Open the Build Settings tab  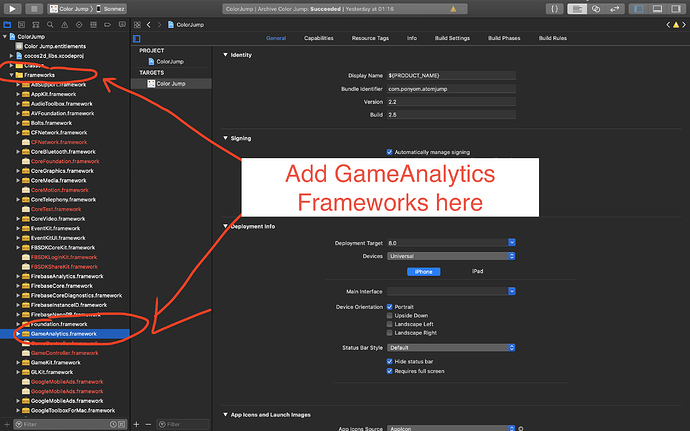pos(452,38)
